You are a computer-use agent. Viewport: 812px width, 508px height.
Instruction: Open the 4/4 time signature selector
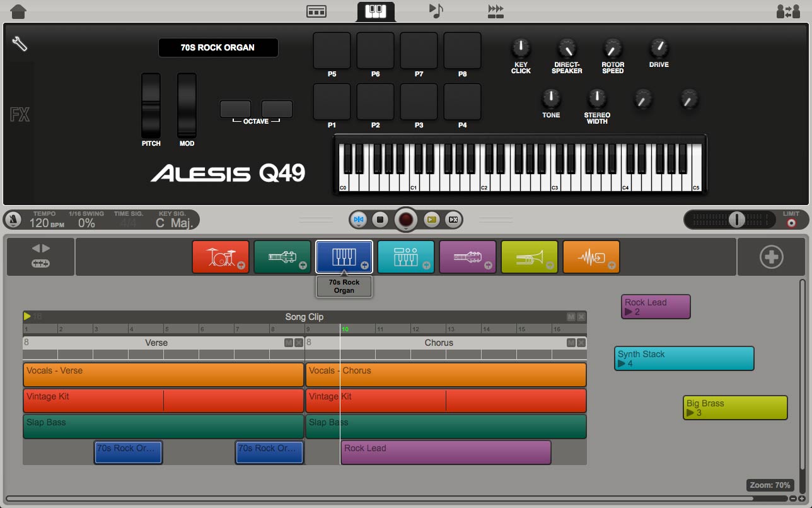coord(128,223)
